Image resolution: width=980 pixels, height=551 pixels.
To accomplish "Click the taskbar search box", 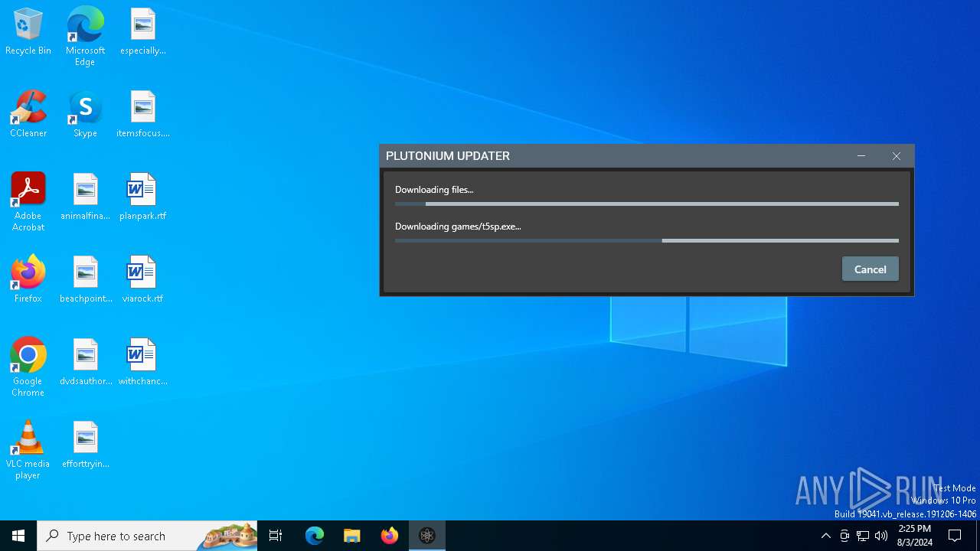I will coord(147,536).
